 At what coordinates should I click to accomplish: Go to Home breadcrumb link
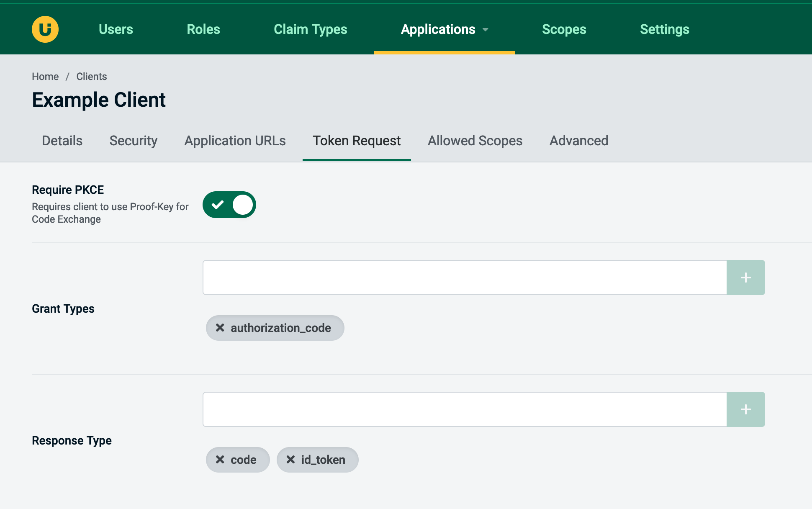[45, 77]
